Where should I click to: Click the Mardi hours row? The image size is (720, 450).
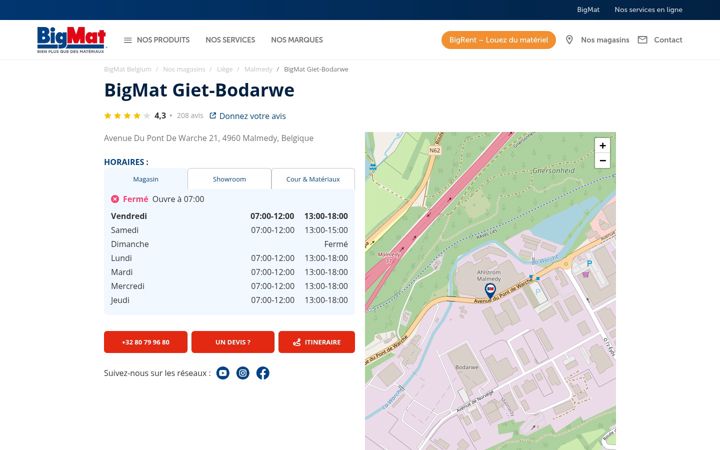(229, 272)
